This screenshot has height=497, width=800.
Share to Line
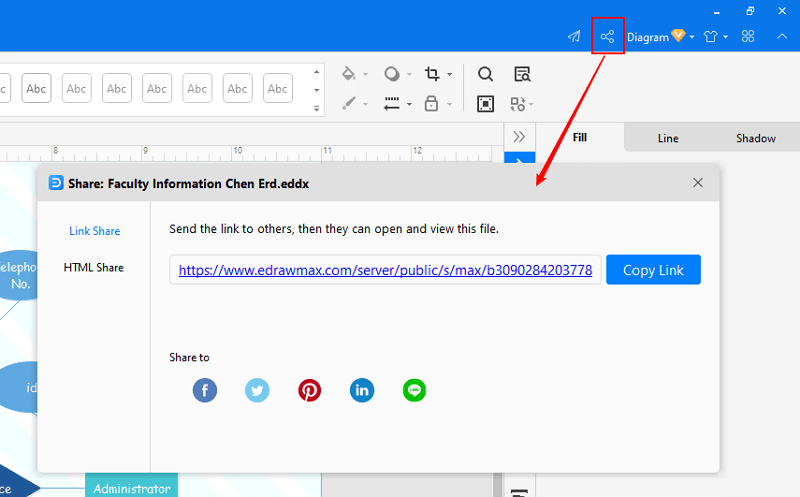414,390
